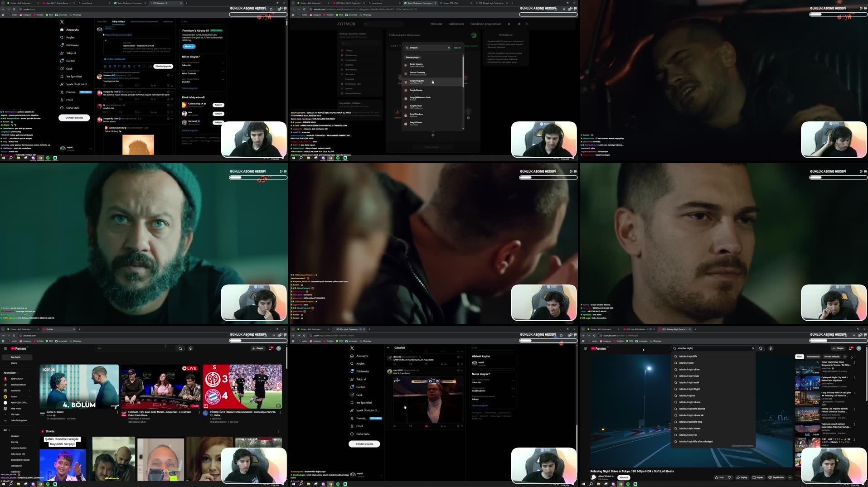
Task: Show more chips with the arrow beside Tokyo video
Action: (852, 357)
